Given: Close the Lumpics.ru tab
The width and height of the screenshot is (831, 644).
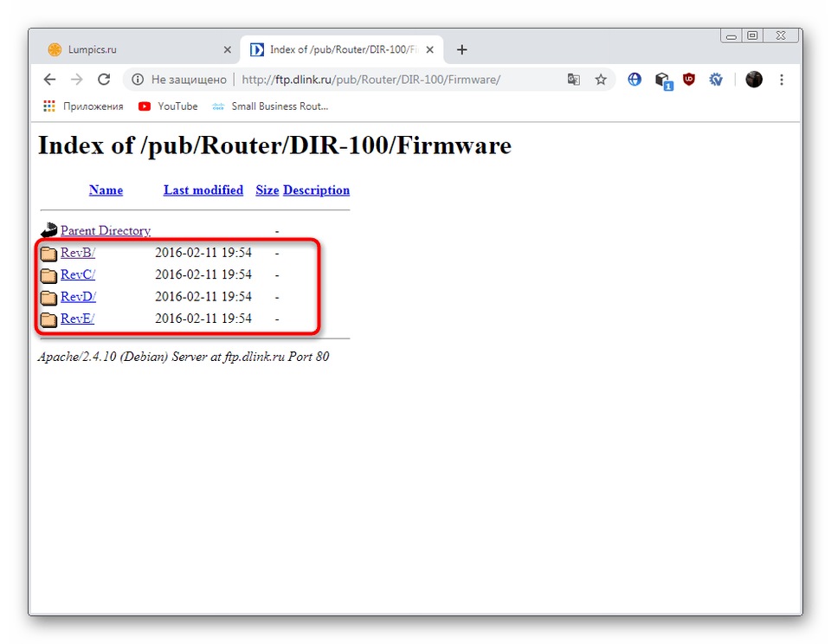Looking at the screenshot, I should pyautogui.click(x=228, y=50).
